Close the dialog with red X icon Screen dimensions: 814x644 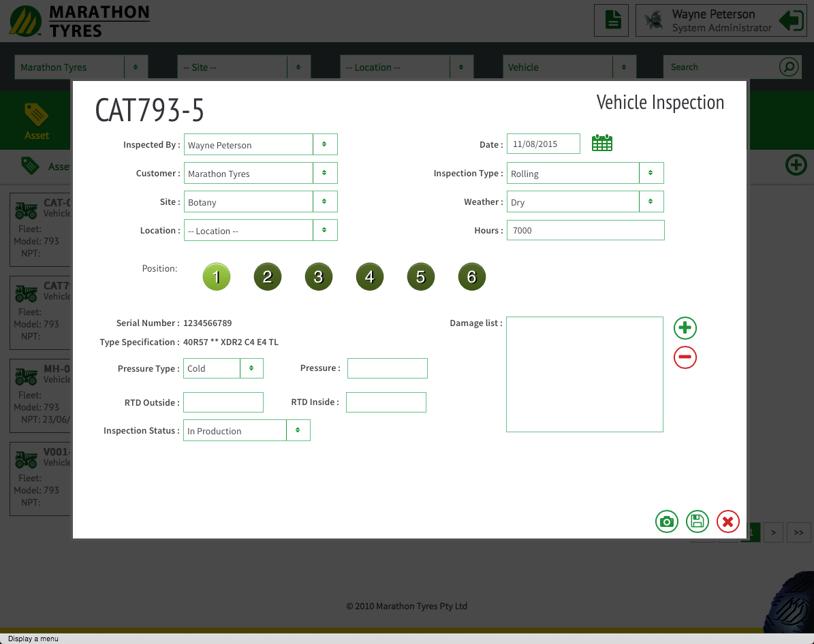(x=727, y=521)
